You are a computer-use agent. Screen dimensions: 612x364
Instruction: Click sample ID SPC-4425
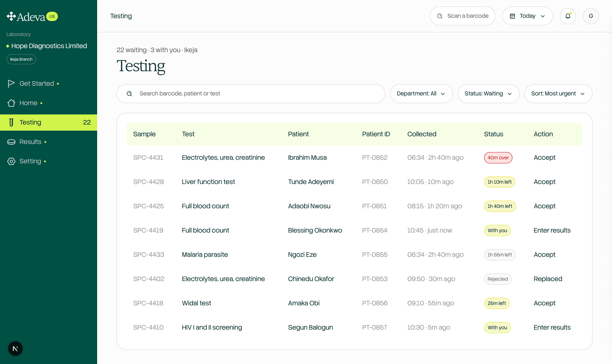pos(148,206)
